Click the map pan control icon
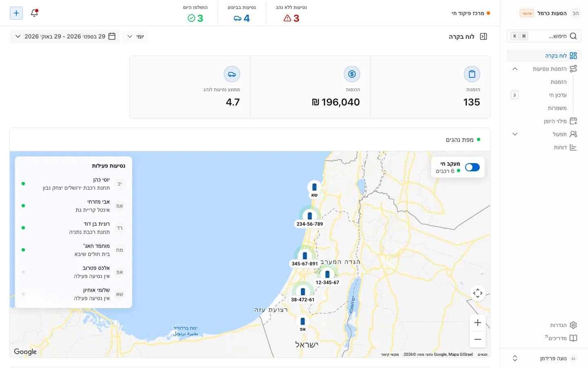This screenshot has height=368, width=588. click(x=478, y=293)
